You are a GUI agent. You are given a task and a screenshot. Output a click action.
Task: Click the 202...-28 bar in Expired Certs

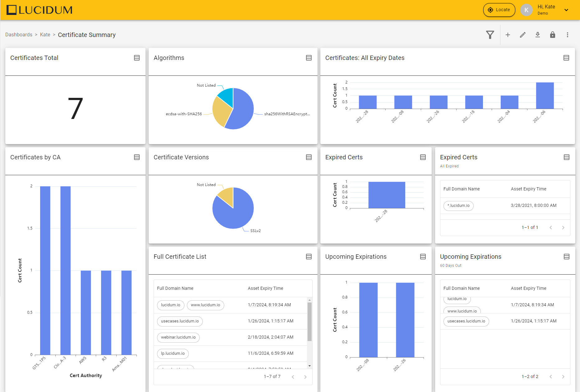(x=387, y=195)
